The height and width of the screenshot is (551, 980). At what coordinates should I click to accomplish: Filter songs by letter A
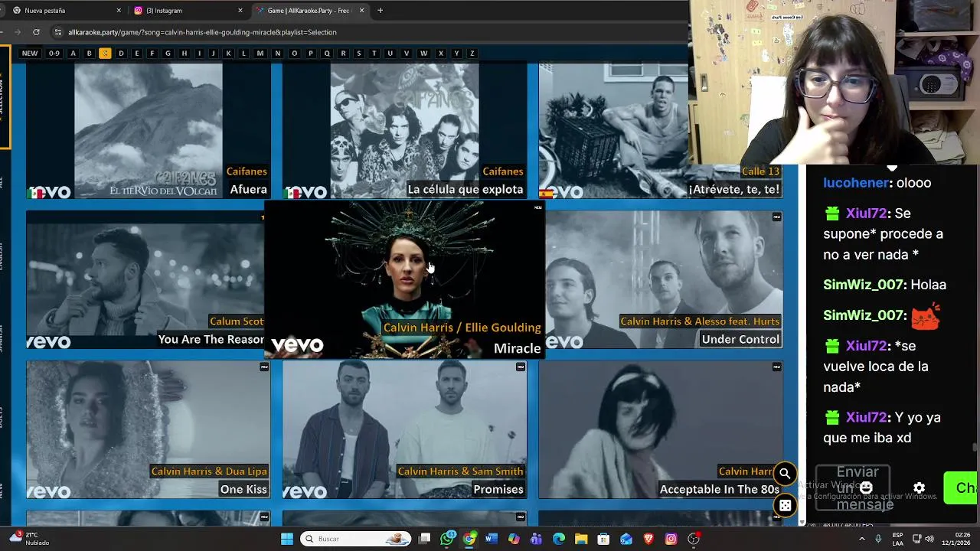point(73,54)
